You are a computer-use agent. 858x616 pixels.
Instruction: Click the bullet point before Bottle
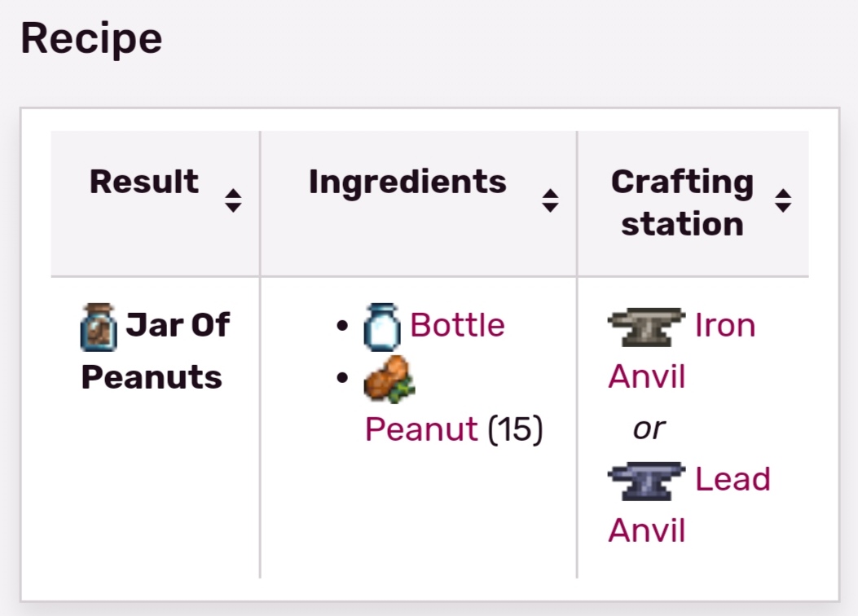coord(343,327)
